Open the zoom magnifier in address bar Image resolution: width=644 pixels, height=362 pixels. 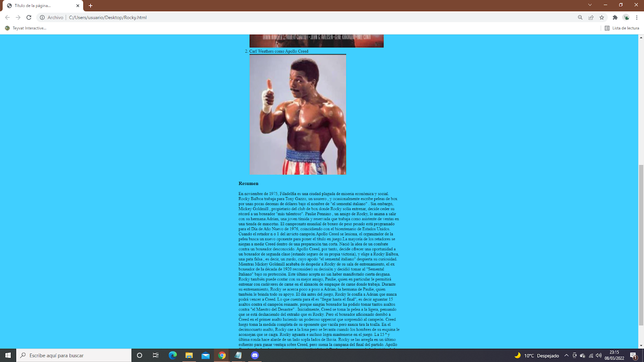580,17
